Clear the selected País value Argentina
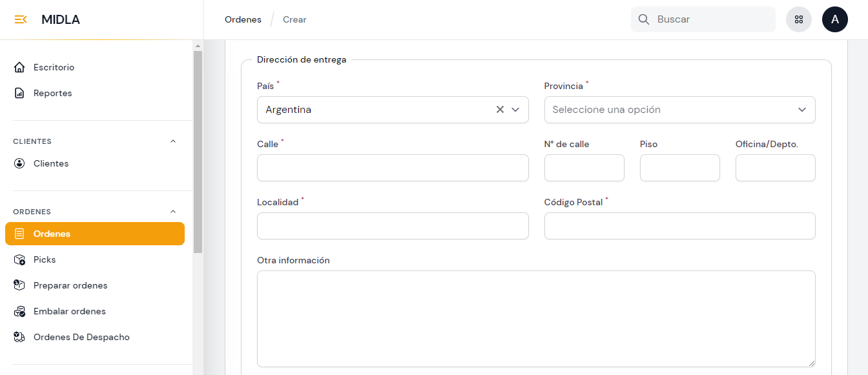 [500, 110]
